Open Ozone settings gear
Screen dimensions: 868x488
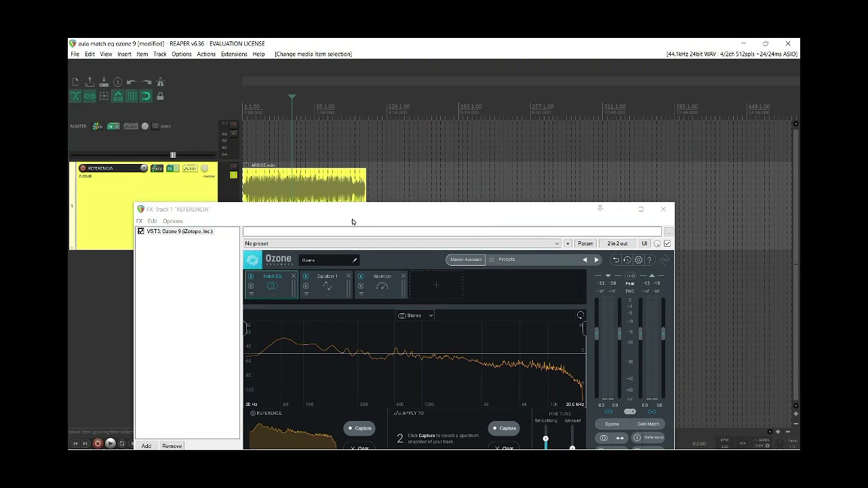(x=638, y=260)
